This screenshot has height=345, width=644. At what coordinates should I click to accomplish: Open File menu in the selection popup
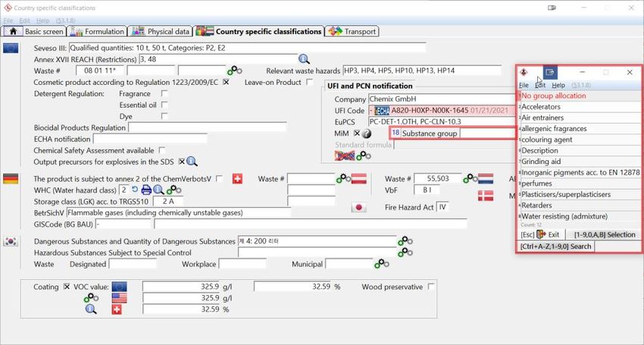(524, 85)
